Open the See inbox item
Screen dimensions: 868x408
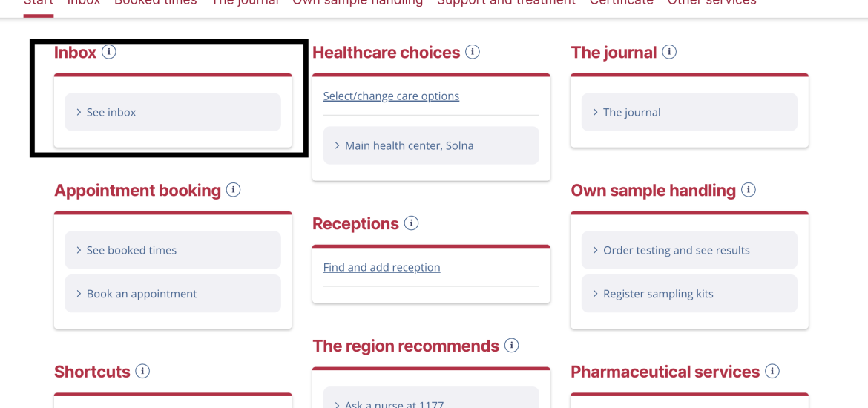[173, 112]
